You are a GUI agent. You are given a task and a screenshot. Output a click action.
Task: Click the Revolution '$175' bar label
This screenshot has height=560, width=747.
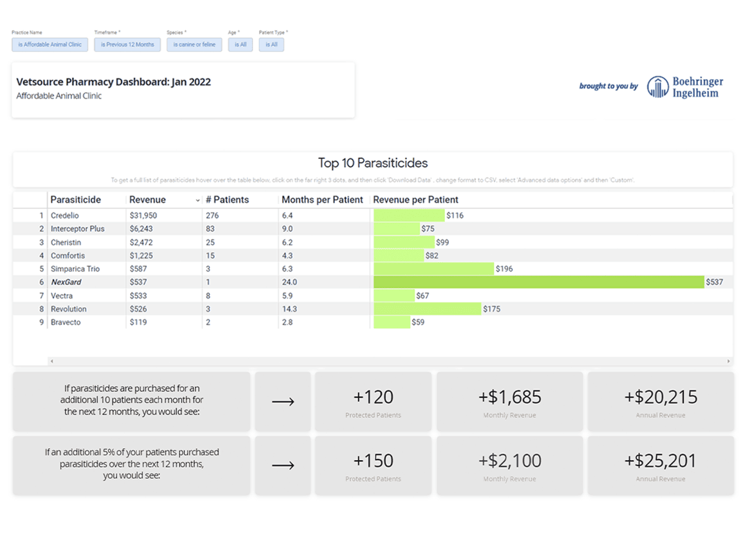(491, 309)
